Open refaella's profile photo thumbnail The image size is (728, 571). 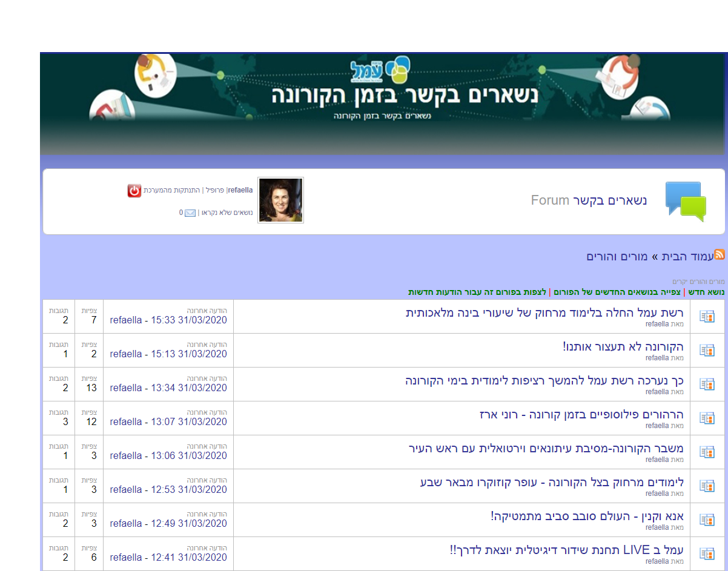(280, 200)
